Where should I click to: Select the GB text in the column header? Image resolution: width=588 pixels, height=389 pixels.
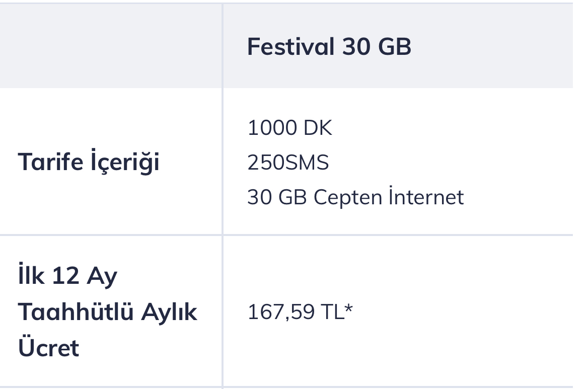(395, 46)
